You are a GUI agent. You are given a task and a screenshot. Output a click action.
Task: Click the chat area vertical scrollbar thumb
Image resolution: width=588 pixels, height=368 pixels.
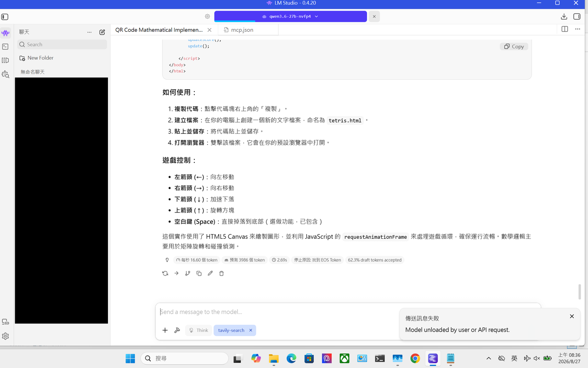579,292
